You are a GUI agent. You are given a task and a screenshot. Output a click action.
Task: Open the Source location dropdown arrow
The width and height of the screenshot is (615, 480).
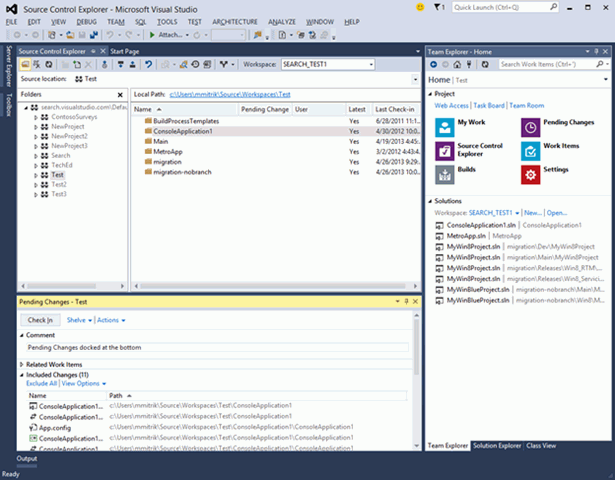(415, 79)
